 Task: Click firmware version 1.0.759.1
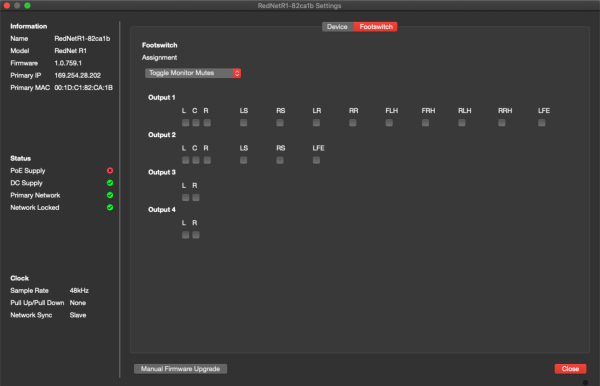tap(68, 63)
